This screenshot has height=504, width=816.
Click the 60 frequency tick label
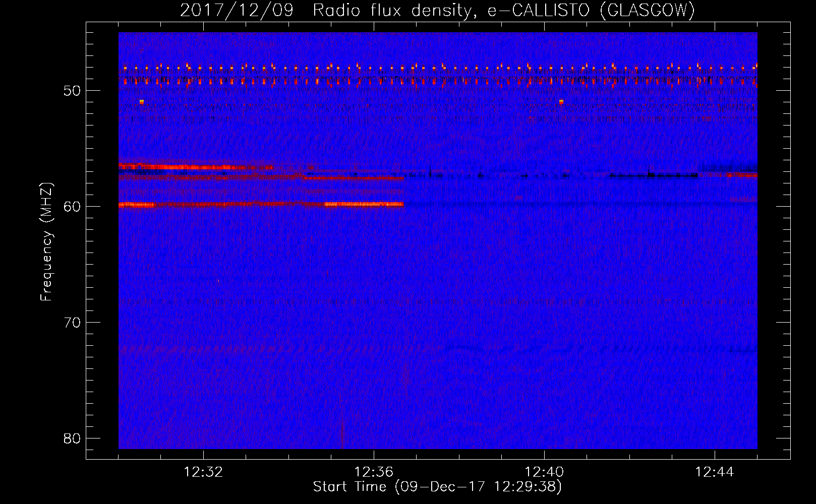pos(73,207)
